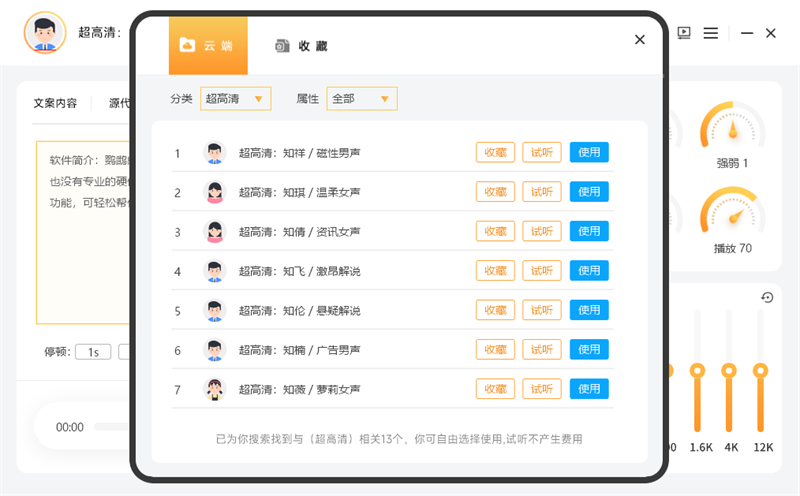Switch to the 收藏 tab
The height and width of the screenshot is (496, 800).
click(x=301, y=46)
